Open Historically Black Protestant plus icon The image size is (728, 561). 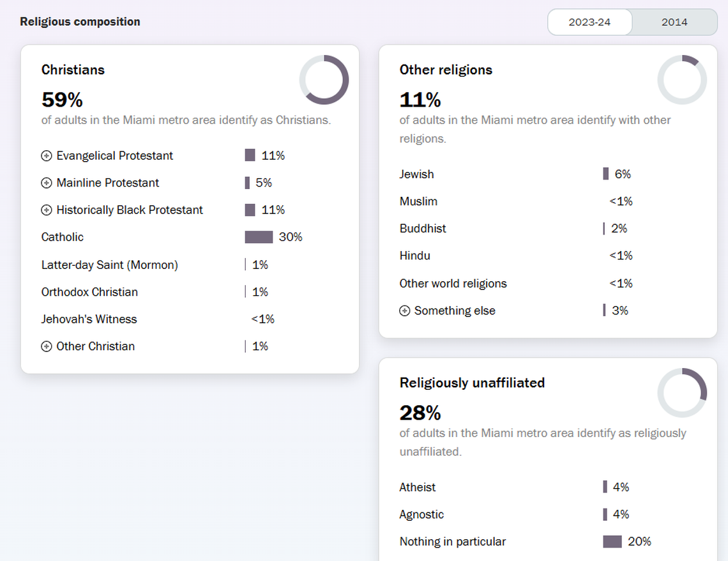pos(47,210)
